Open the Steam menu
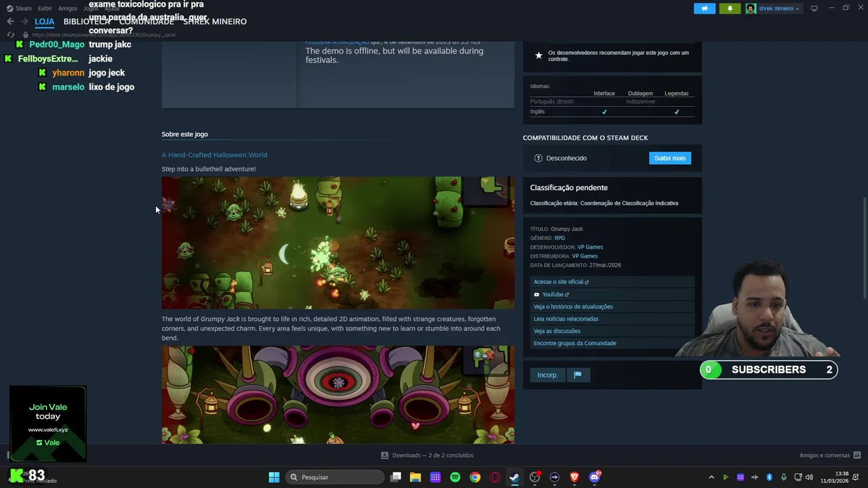 click(19, 9)
